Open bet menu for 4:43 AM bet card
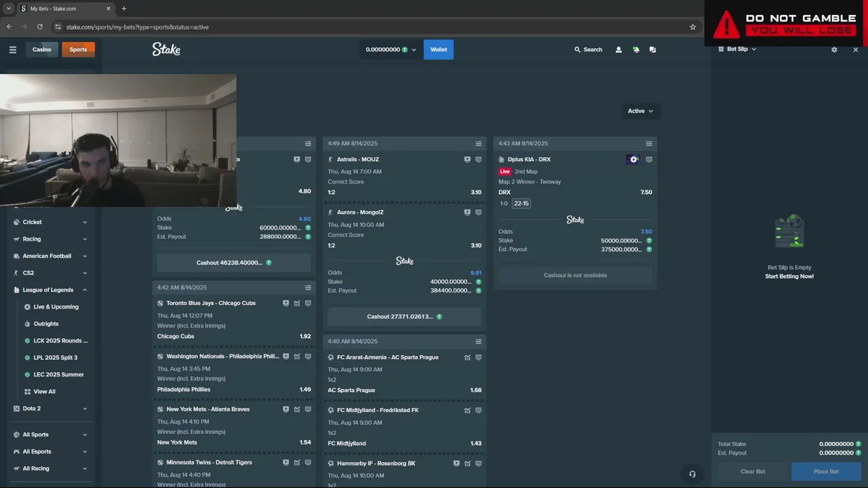The image size is (868, 488). [x=649, y=144]
